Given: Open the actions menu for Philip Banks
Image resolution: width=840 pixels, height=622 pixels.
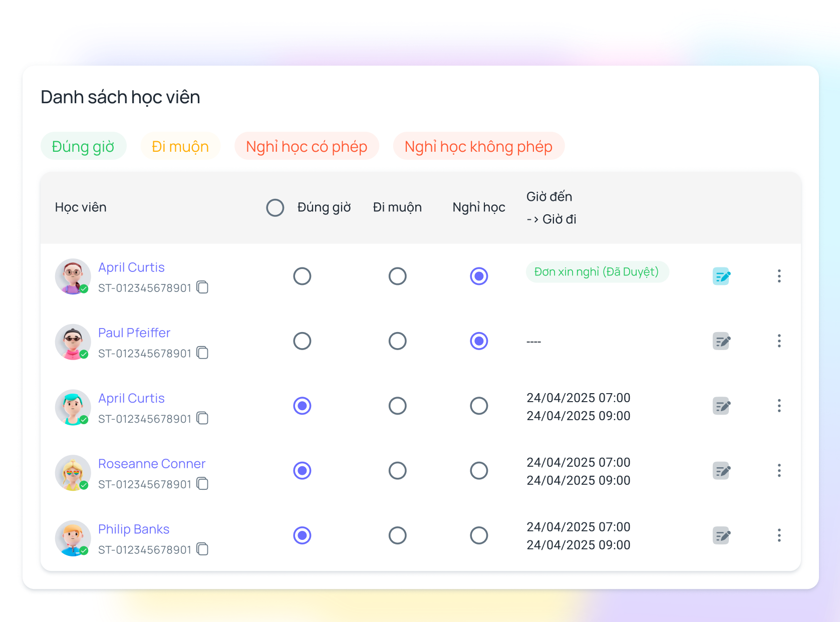Looking at the screenshot, I should [x=779, y=535].
